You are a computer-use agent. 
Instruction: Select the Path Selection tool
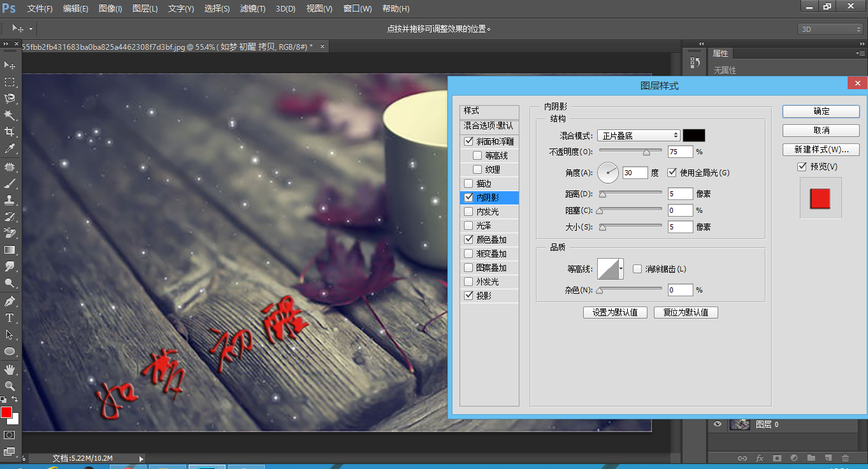pyautogui.click(x=10, y=334)
